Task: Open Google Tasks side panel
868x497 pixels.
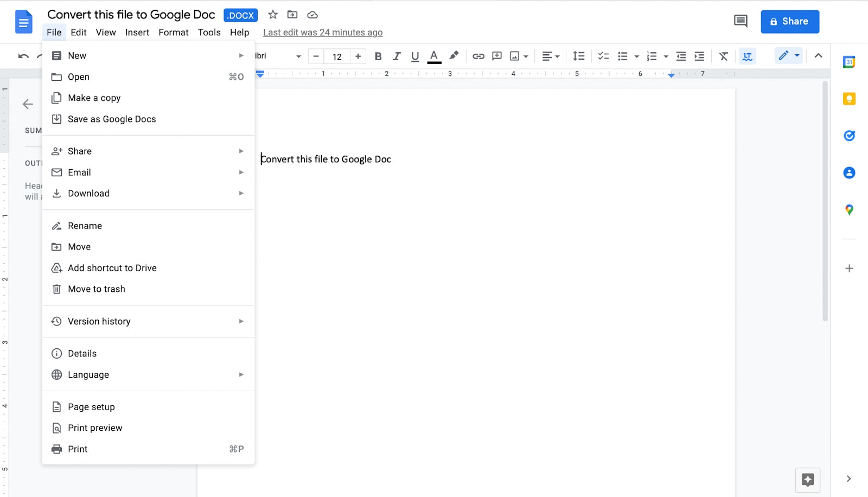Action: click(849, 136)
